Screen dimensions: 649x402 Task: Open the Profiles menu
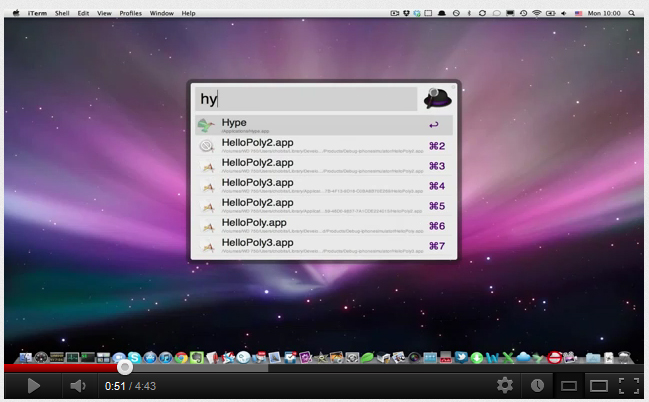[130, 13]
